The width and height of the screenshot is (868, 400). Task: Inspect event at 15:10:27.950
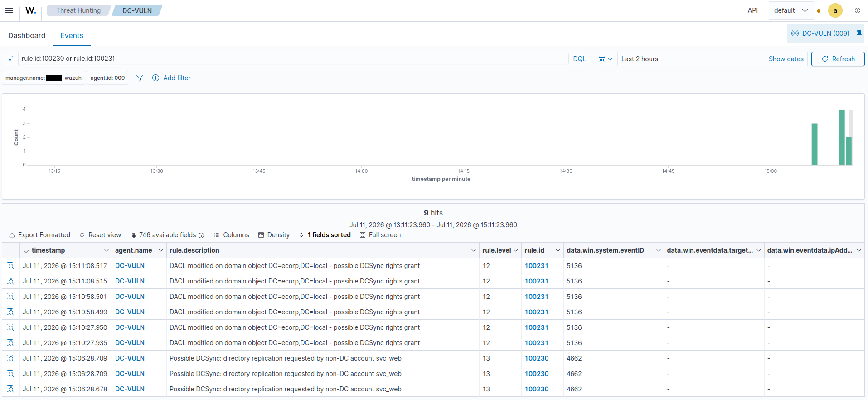10,327
